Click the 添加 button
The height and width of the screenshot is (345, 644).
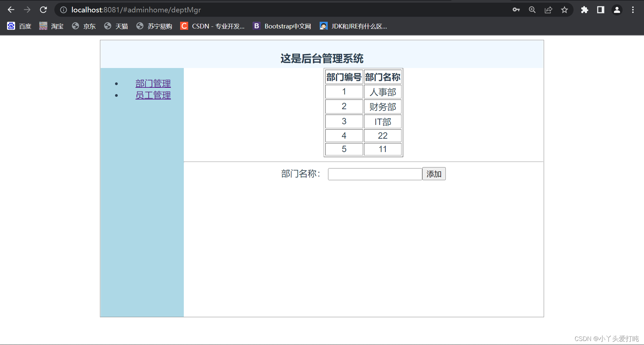tap(434, 174)
